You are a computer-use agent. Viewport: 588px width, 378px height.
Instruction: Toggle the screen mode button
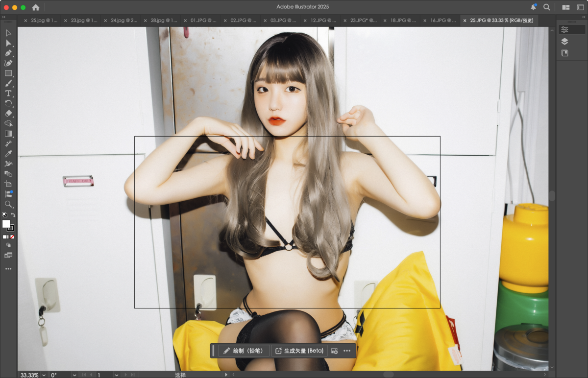point(8,255)
